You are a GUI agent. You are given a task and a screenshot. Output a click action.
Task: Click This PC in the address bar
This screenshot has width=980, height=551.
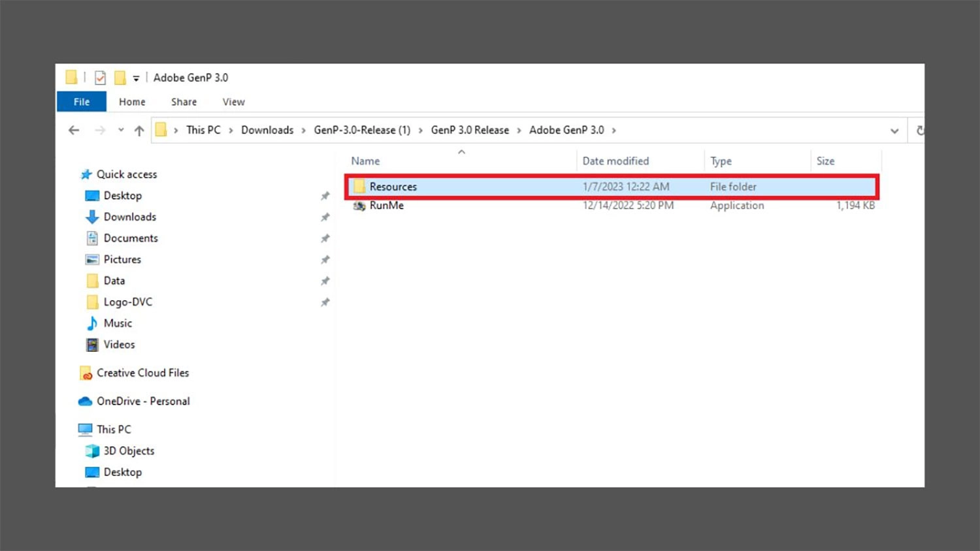point(203,130)
